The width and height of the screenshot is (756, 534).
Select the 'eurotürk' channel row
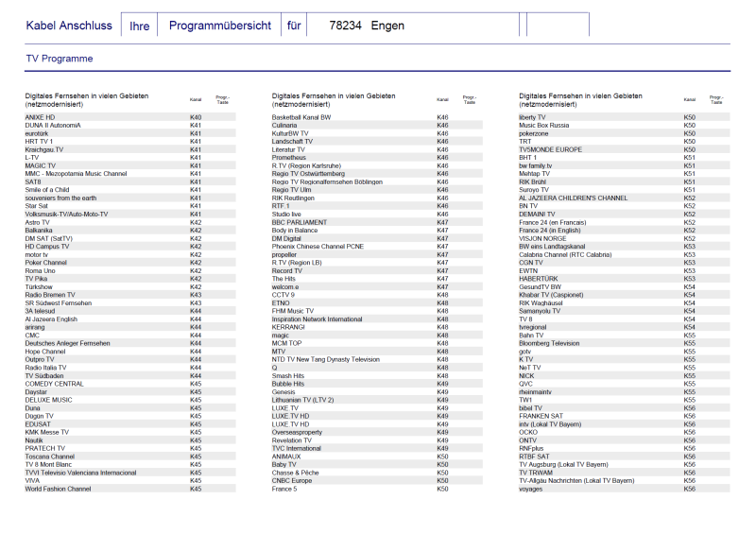(x=130, y=133)
